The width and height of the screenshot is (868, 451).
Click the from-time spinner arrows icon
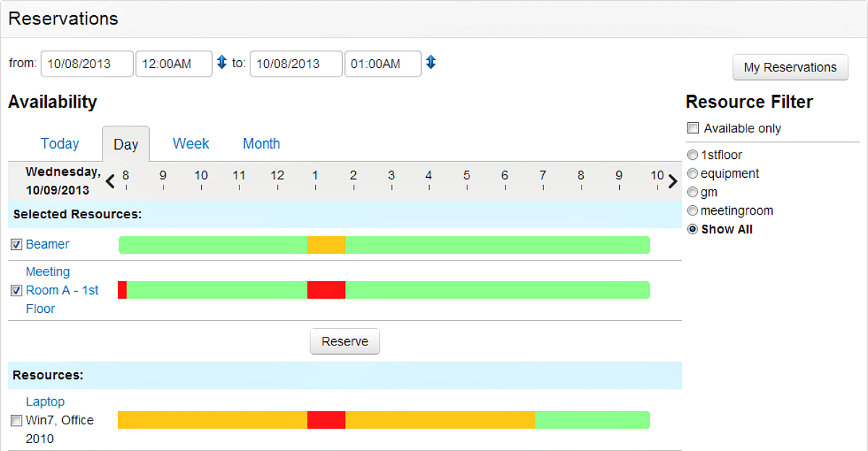(222, 63)
